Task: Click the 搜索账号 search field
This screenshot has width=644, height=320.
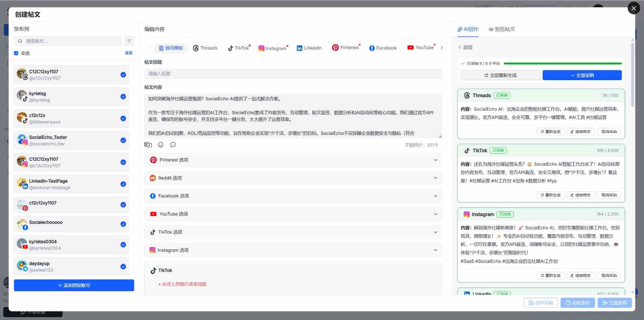Action: 68,41
